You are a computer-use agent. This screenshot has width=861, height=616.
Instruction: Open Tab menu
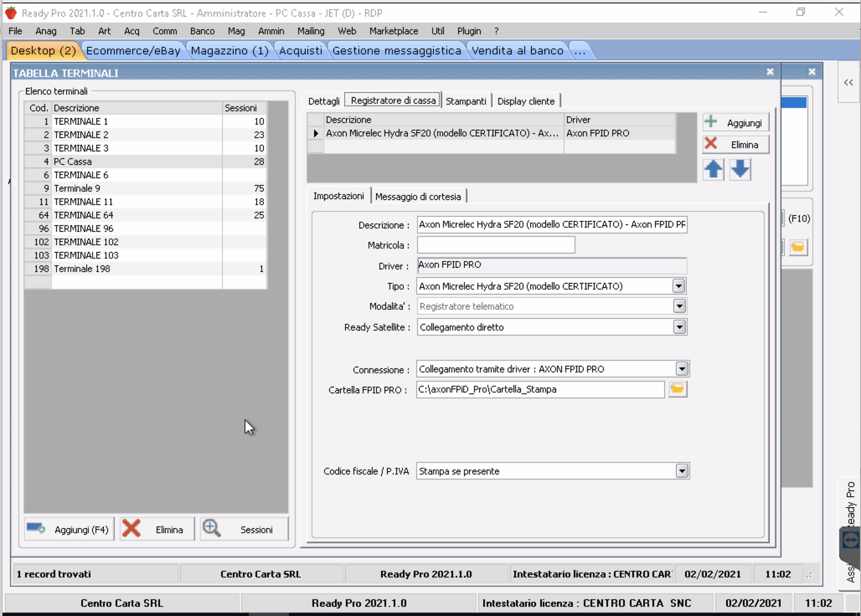77,31
